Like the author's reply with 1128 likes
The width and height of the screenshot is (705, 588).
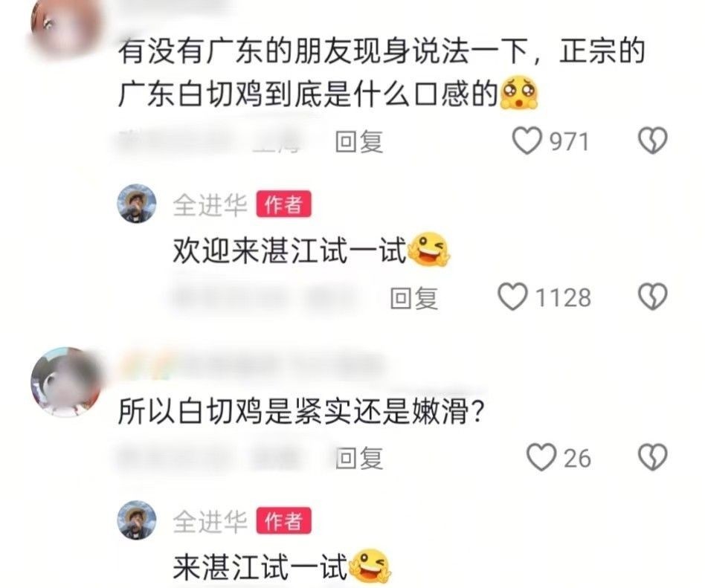(512, 297)
